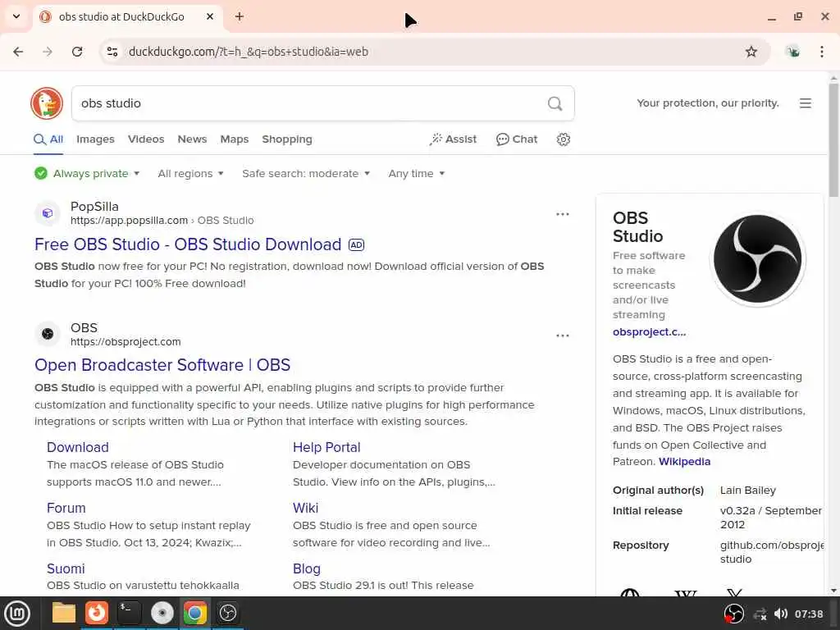Launch Firefox from the taskbar
Screen dimensions: 840x630
(97, 613)
